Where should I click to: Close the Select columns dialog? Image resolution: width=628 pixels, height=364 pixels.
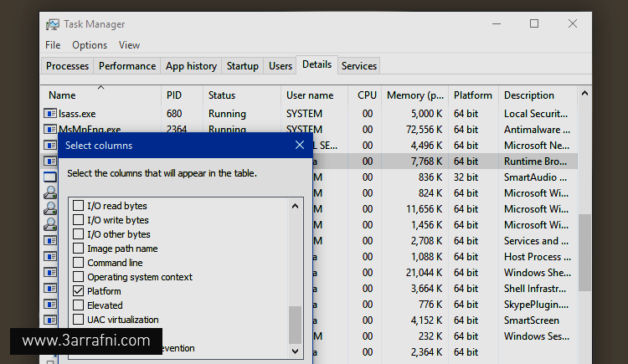click(300, 146)
